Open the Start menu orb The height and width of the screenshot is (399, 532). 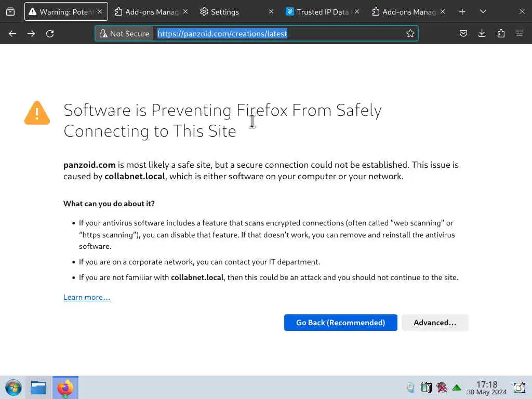pyautogui.click(x=14, y=388)
